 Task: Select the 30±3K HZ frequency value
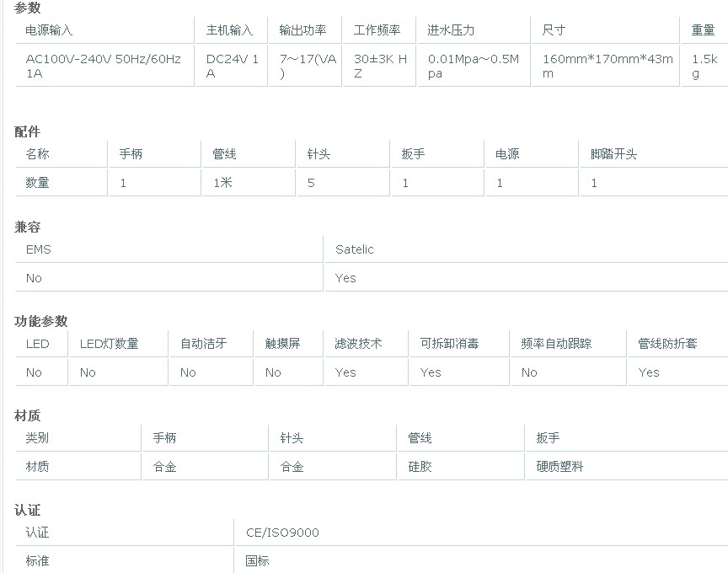click(x=380, y=66)
